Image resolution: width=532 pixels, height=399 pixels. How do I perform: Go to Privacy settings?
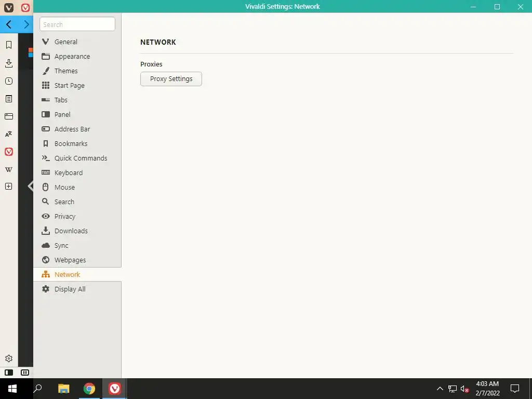pyautogui.click(x=77, y=217)
